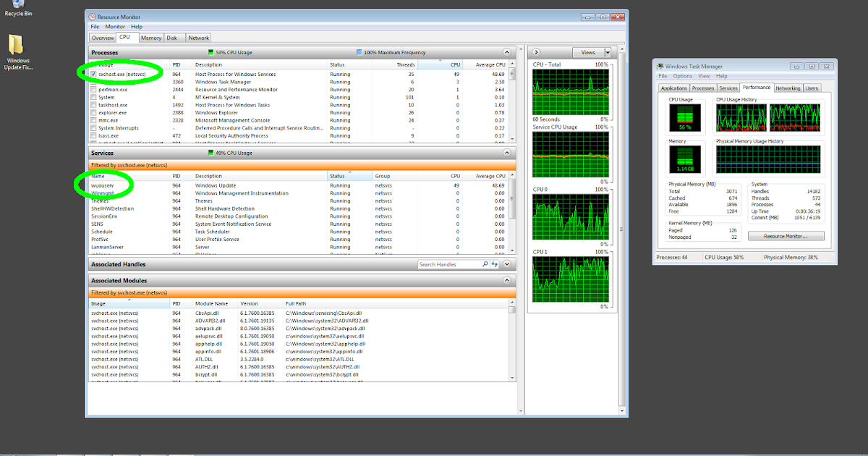Screen dimensions: 868x456
Task: Click the Search Handles input field
Action: pos(452,263)
